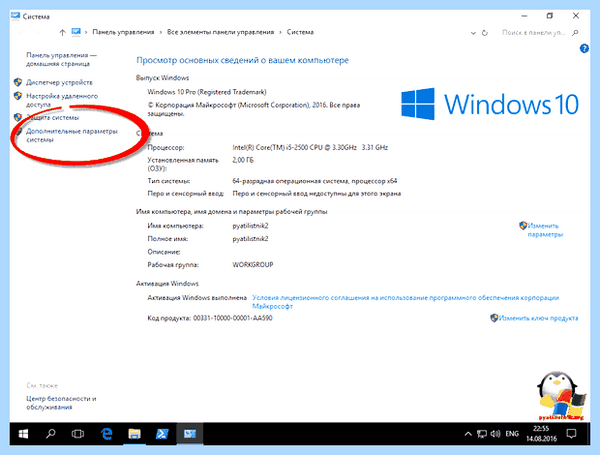Click Изменить ключ продукта link
This screenshot has height=455, width=600.
538,318
